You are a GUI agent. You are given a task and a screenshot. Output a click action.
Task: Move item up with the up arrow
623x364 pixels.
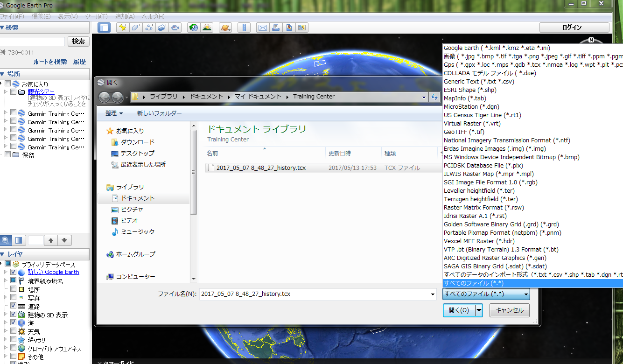tap(51, 240)
